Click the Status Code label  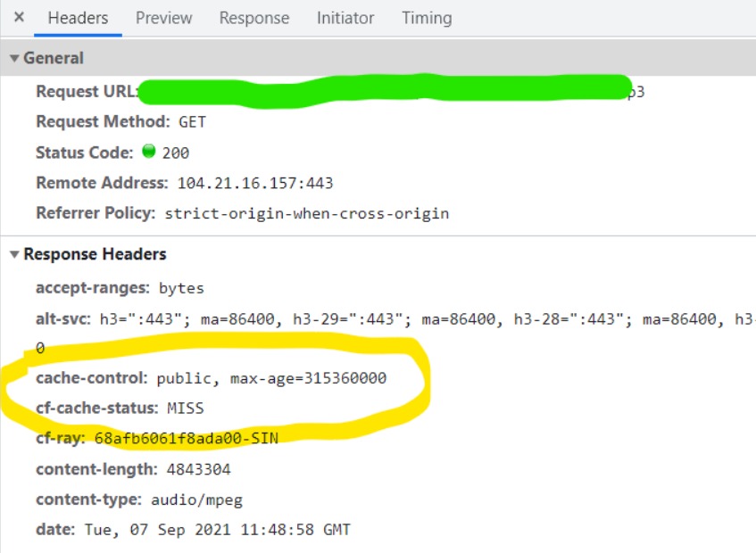pos(85,153)
